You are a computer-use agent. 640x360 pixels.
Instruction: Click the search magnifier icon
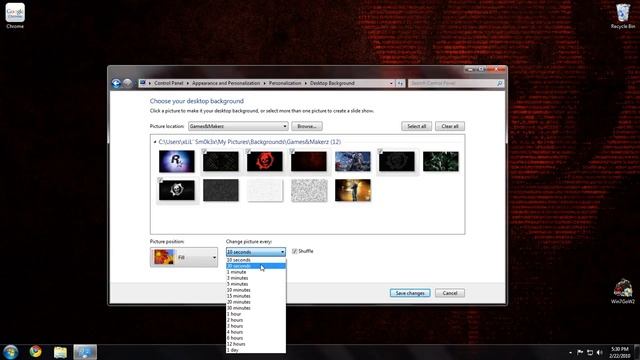coord(500,83)
